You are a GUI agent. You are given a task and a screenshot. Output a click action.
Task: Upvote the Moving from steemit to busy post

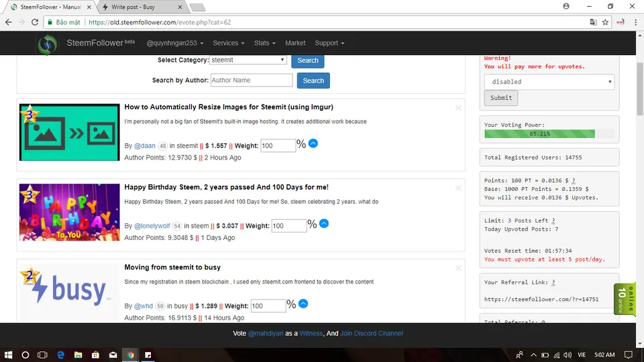(x=303, y=304)
